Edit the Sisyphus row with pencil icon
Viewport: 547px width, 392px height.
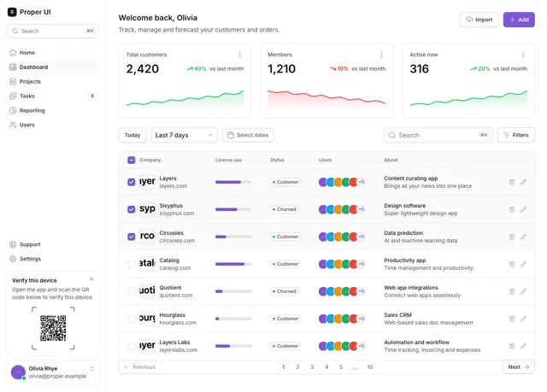coord(524,209)
